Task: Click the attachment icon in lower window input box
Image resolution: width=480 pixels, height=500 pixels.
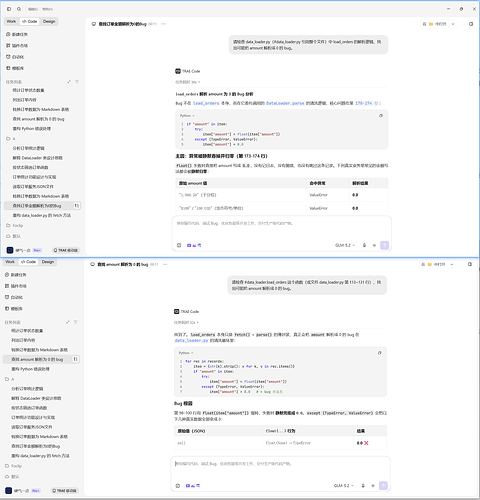Action: (178, 486)
